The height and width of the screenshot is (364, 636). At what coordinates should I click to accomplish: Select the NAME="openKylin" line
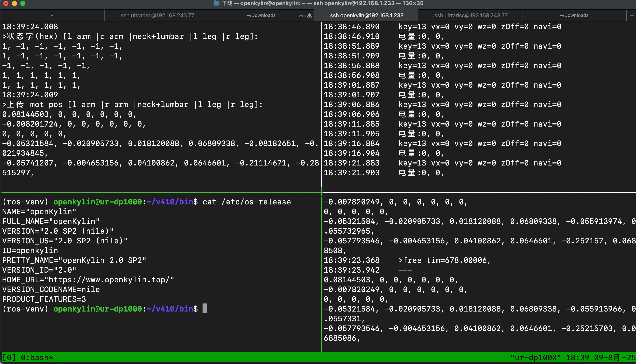39,211
